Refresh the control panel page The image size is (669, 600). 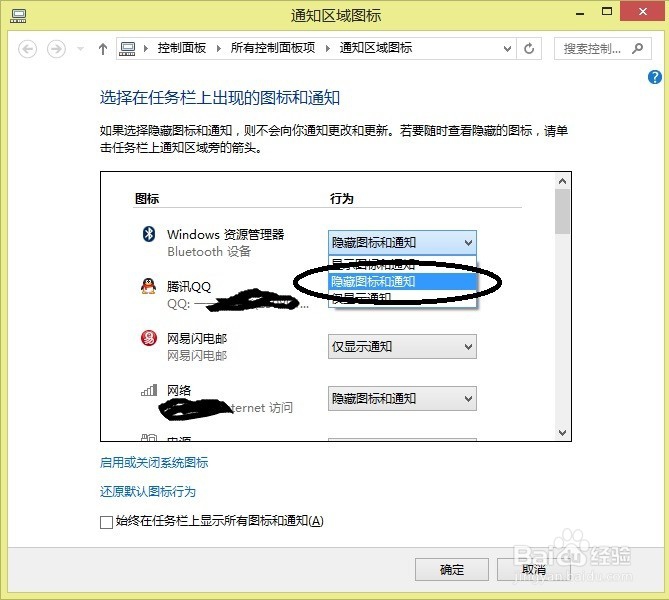(x=529, y=49)
